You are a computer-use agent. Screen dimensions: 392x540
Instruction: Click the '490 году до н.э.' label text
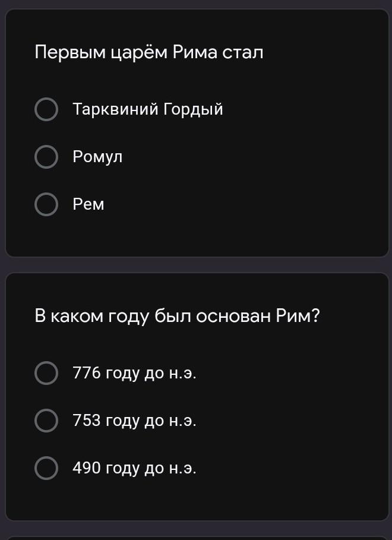click(x=134, y=469)
